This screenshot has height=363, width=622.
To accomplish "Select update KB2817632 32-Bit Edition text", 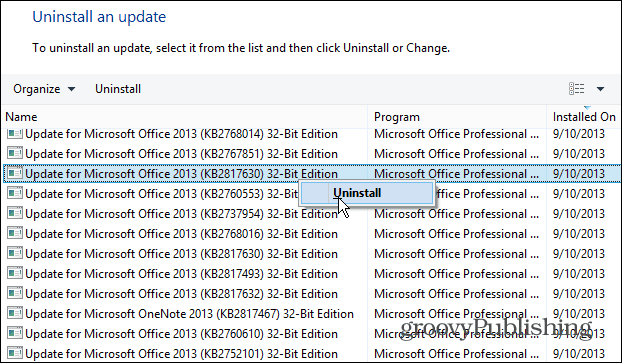I will click(x=181, y=294).
